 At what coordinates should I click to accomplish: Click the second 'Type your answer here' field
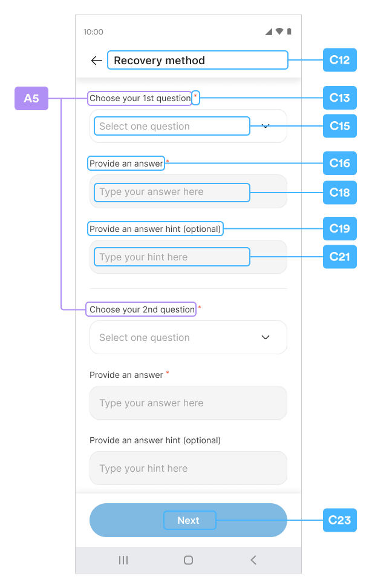(187, 403)
